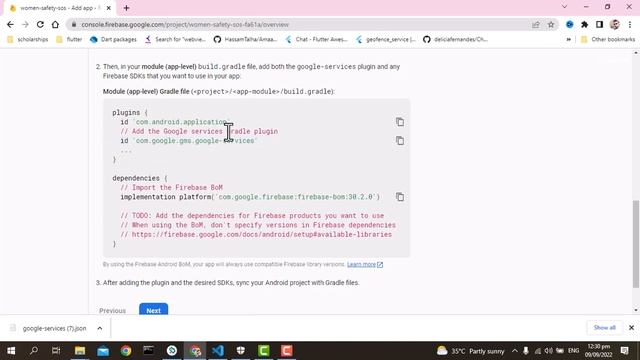Show hidden system tray icons
Viewport: 640px width, 360px height.
[x=515, y=351]
